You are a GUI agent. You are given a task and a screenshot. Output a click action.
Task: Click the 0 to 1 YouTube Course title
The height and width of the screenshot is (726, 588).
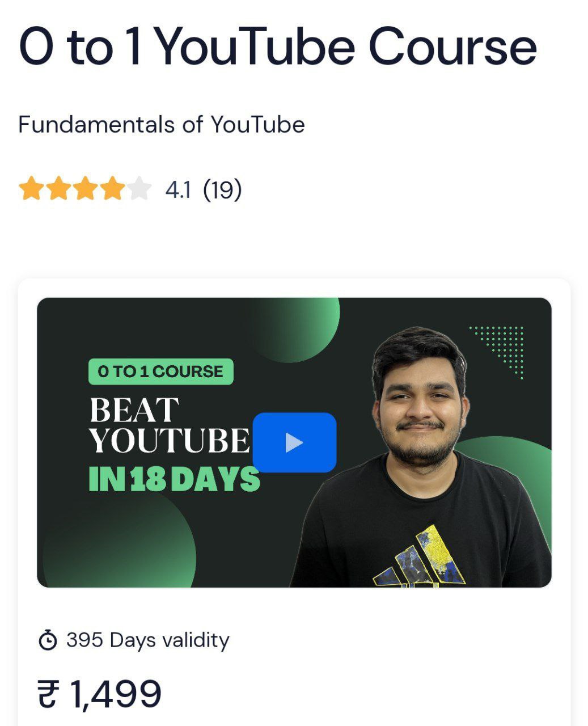pyautogui.click(x=278, y=45)
